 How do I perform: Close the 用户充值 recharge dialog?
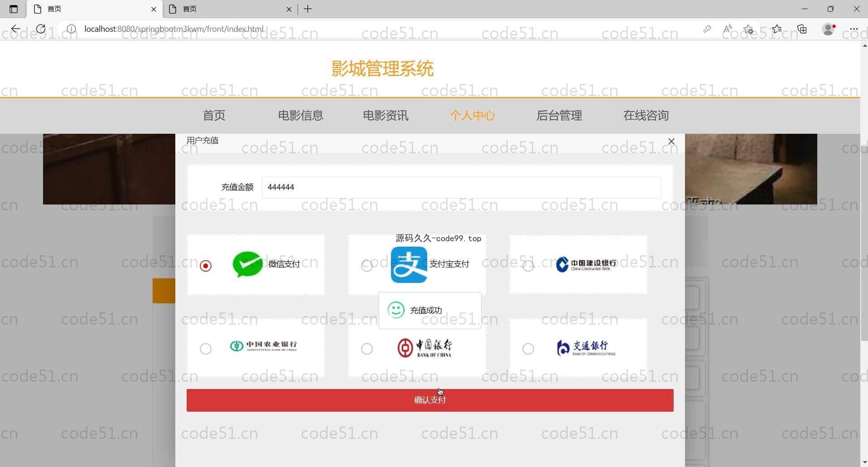[671, 141]
